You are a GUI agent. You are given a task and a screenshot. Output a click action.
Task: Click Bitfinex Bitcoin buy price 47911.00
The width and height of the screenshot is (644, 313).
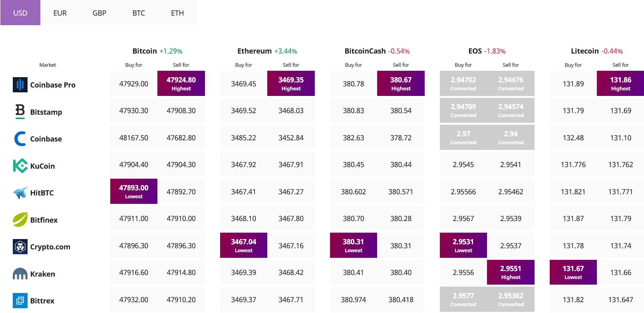tap(134, 218)
